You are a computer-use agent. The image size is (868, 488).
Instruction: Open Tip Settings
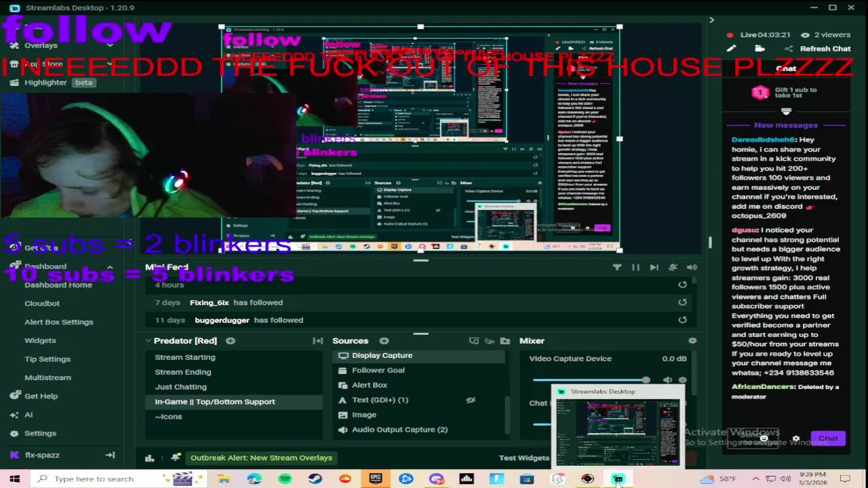[47, 359]
